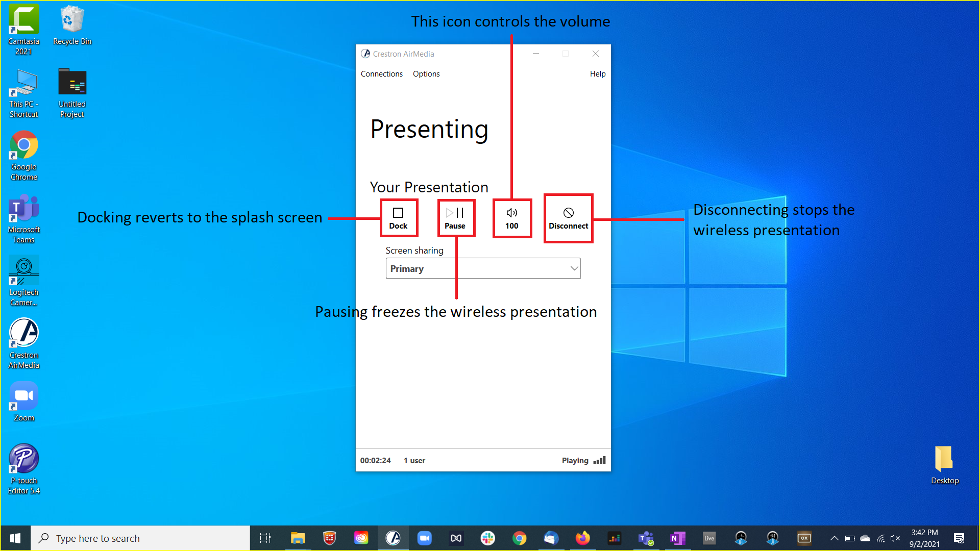Click the Type here to search box
Screen dimensions: 980x551
pyautogui.click(x=140, y=538)
